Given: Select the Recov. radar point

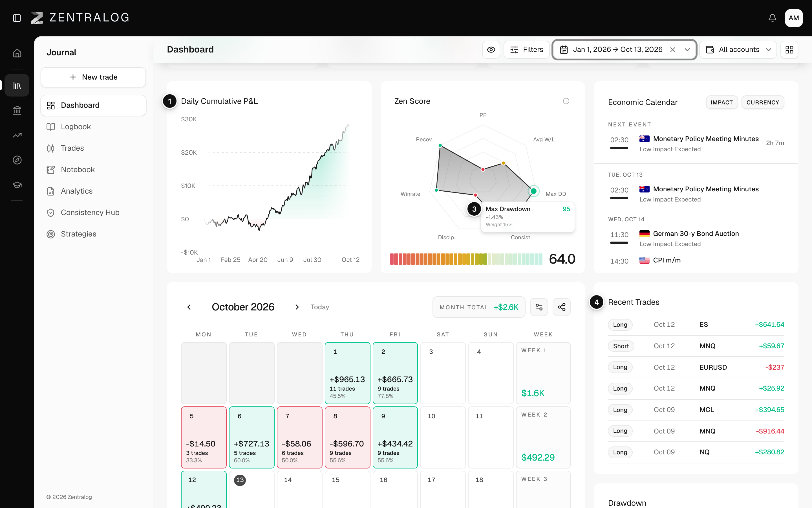Looking at the screenshot, I should tap(440, 145).
